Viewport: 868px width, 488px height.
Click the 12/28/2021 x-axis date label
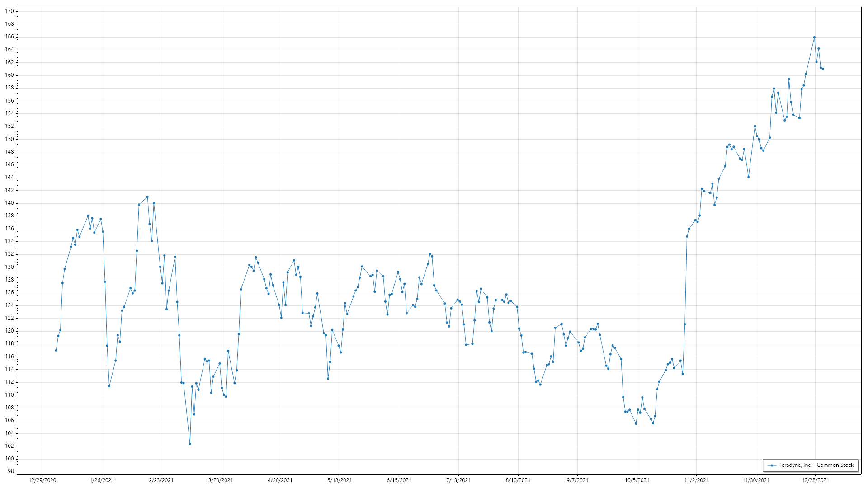click(815, 480)
